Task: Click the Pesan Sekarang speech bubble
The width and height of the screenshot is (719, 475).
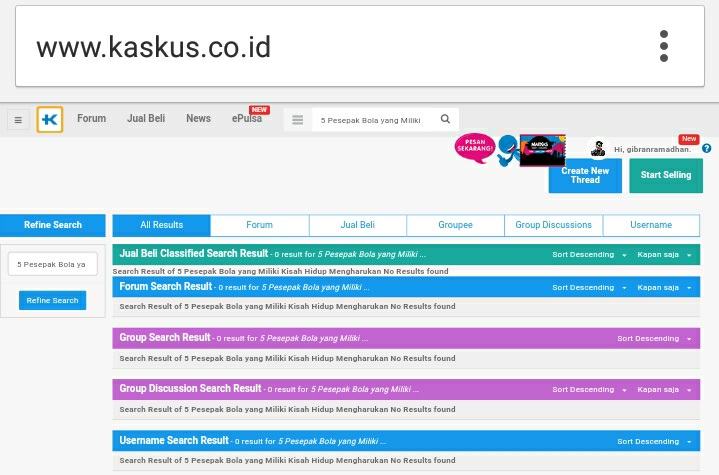Action: tap(475, 148)
